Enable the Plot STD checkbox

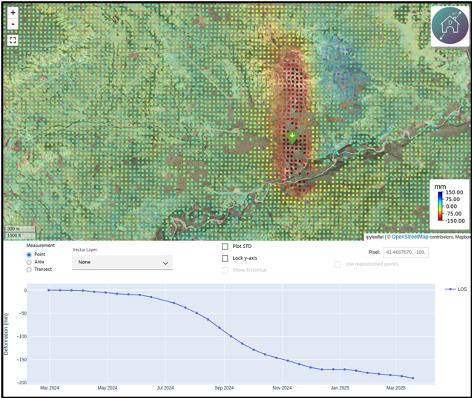[x=225, y=246]
